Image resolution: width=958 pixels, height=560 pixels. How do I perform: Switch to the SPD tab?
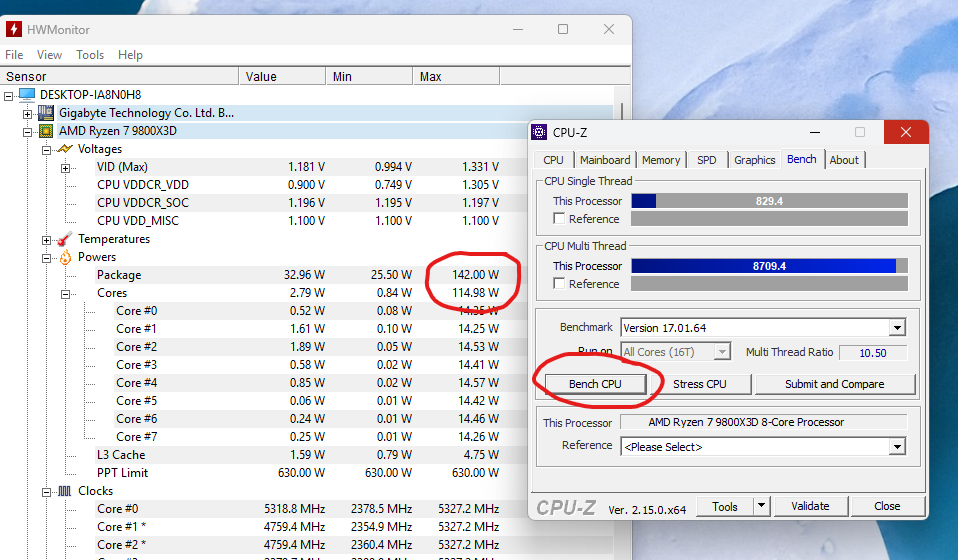click(707, 160)
